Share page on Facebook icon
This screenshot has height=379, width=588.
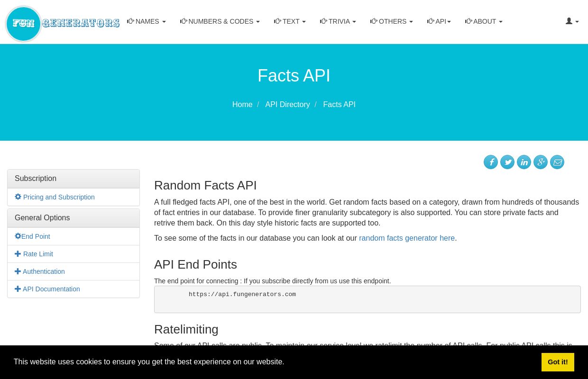click(491, 162)
